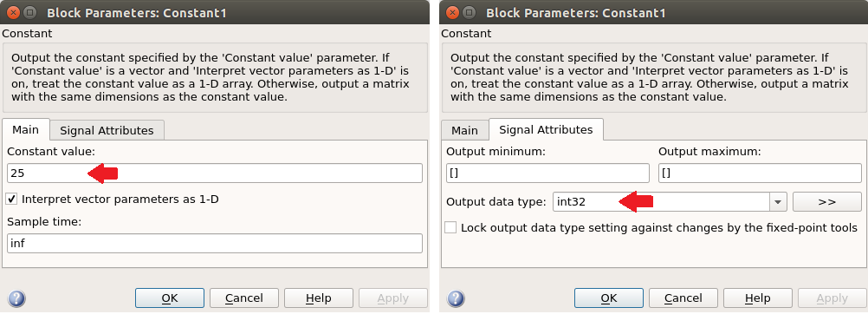868x314 pixels.
Task: Toggle Interpret vector parameters as 1-D checkbox
Action: click(12, 199)
